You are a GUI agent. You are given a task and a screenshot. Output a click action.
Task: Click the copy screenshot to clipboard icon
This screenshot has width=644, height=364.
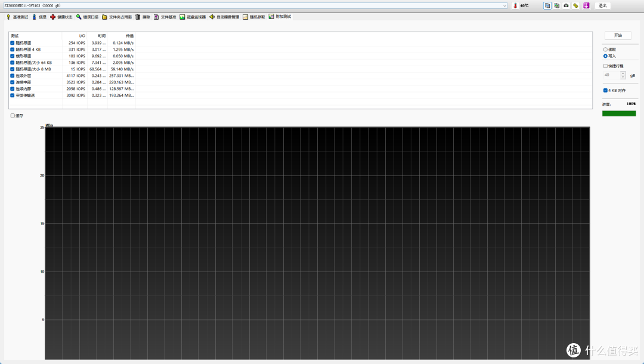[x=556, y=6]
